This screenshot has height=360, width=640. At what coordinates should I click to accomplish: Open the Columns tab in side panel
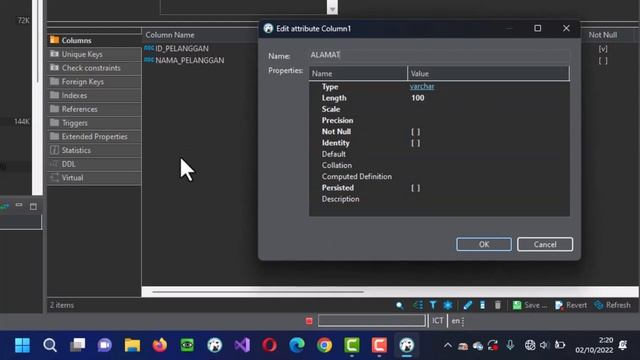(94, 40)
